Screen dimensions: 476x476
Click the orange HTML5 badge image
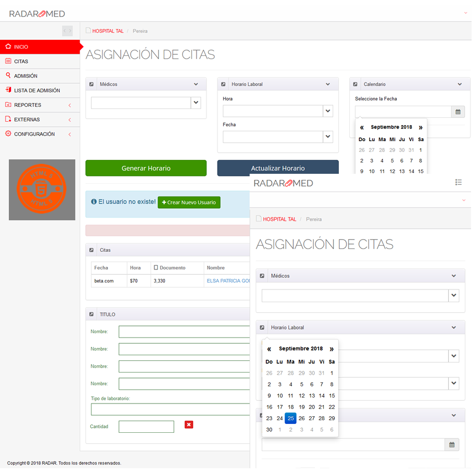click(x=42, y=190)
